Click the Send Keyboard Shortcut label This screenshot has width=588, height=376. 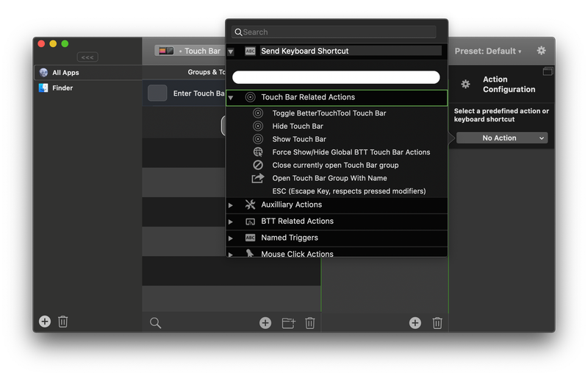(x=304, y=51)
